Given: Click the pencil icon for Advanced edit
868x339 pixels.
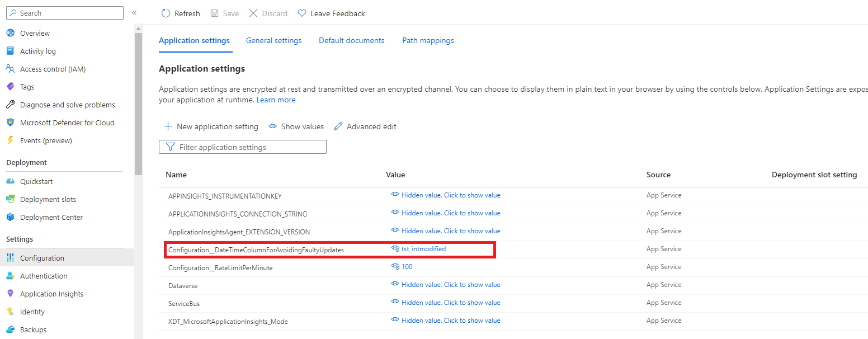Looking at the screenshot, I should click(338, 126).
